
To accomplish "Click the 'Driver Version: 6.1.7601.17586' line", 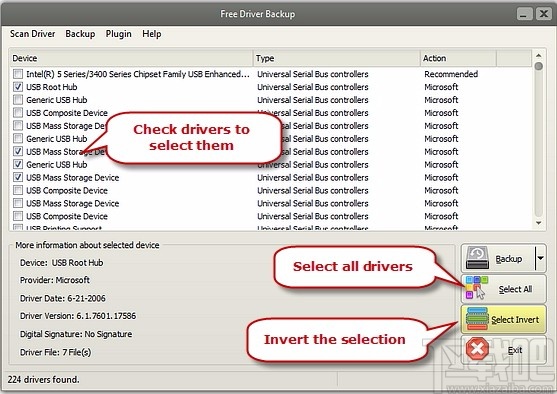I will click(78, 315).
